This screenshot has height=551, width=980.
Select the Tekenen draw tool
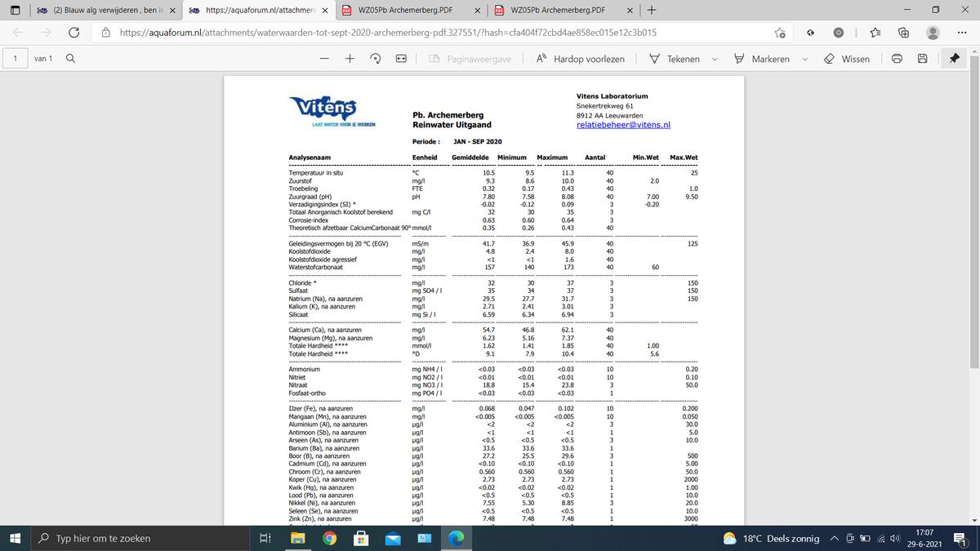tap(675, 59)
